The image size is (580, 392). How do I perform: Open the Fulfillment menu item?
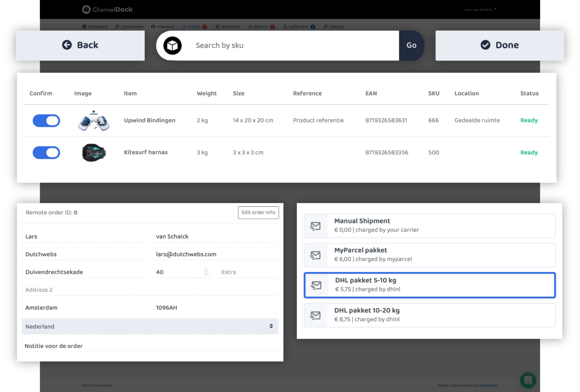point(299,27)
